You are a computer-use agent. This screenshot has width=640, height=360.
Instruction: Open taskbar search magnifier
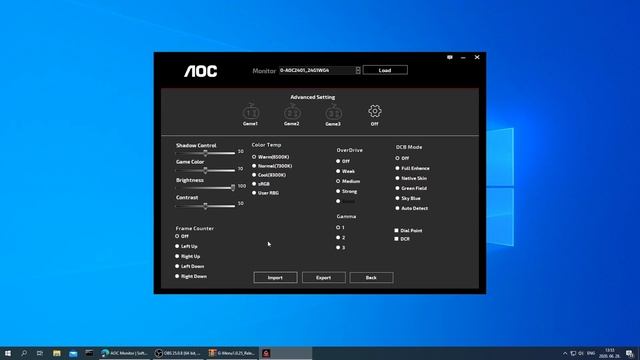point(24,353)
